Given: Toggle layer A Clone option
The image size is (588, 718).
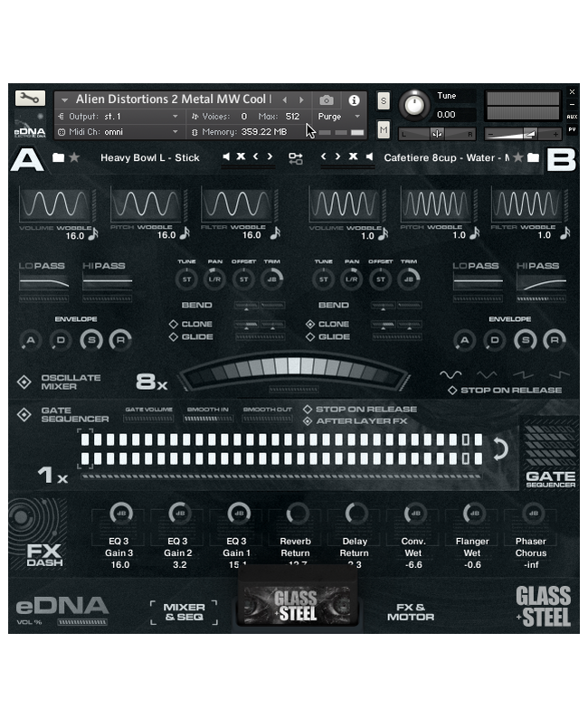Looking at the screenshot, I should (173, 325).
